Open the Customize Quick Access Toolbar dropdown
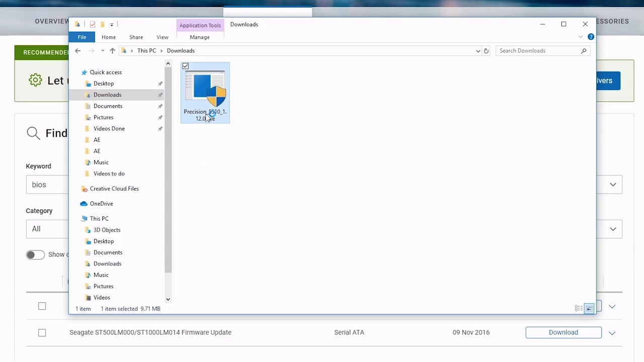 [x=112, y=24]
